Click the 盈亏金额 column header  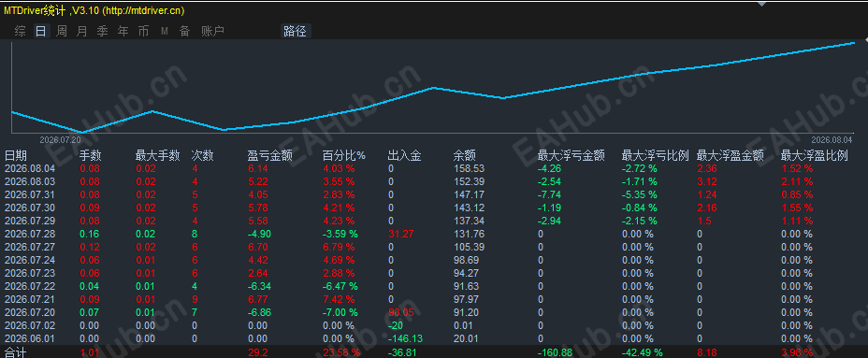point(269,155)
